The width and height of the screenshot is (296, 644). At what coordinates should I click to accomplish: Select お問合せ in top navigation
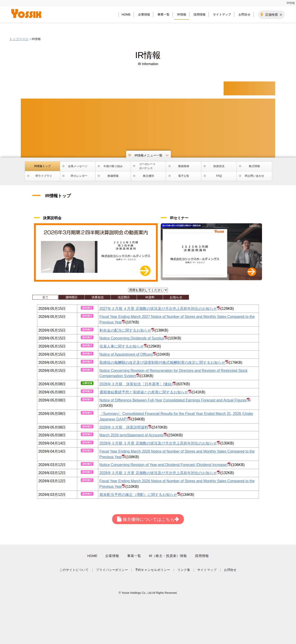click(244, 15)
